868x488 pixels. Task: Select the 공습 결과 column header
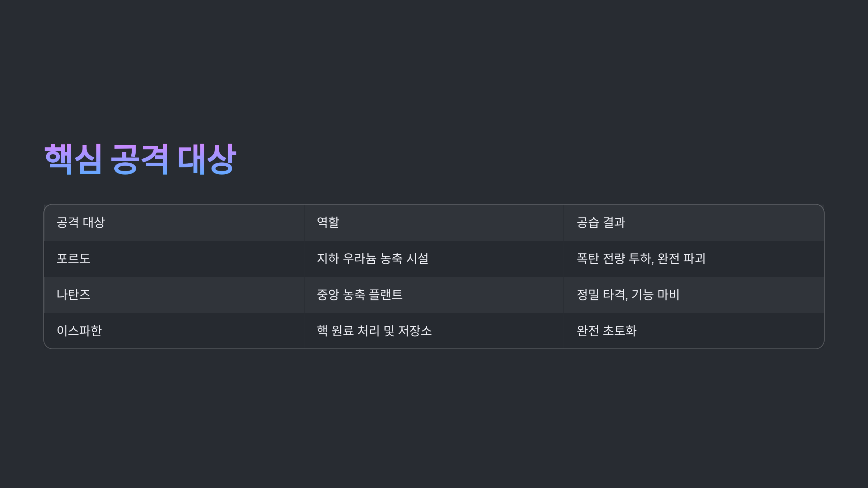(694, 223)
